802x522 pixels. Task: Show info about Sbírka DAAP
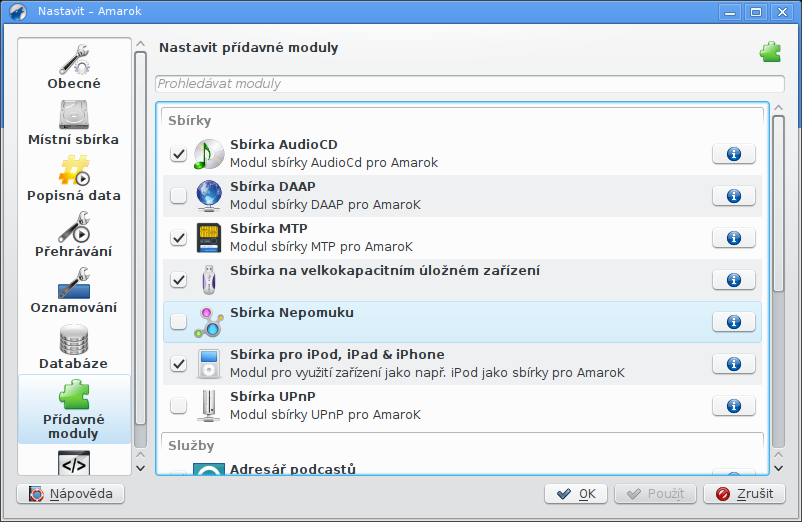tap(733, 196)
